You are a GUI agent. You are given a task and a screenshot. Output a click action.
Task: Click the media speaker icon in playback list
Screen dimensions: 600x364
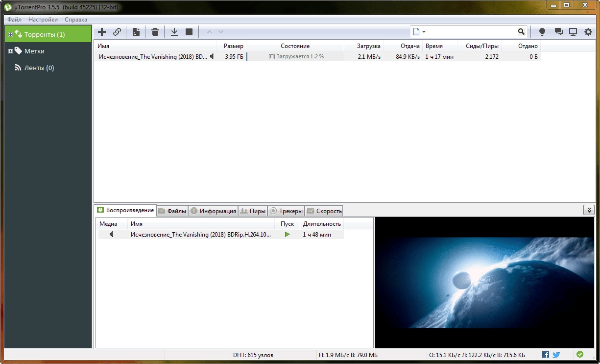tap(112, 235)
